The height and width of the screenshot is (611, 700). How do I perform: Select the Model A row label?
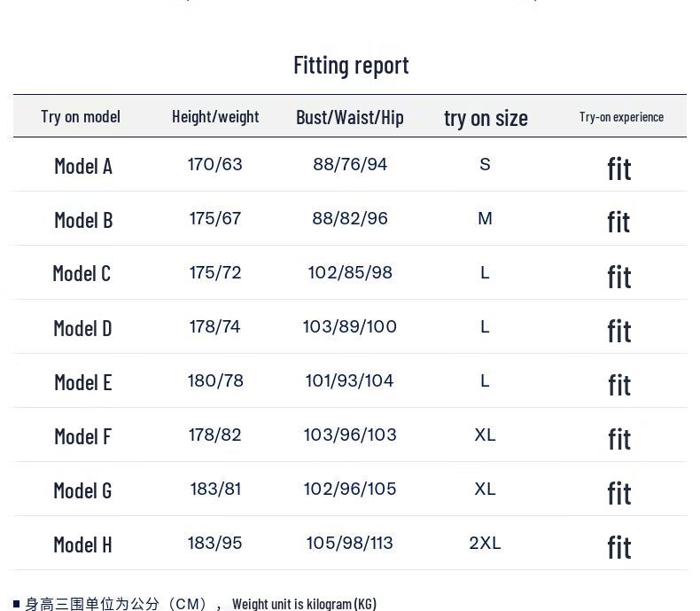tap(83, 166)
